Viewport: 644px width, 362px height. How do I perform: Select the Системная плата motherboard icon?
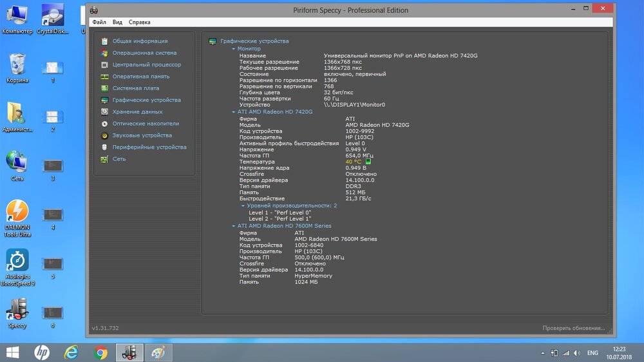tap(104, 88)
